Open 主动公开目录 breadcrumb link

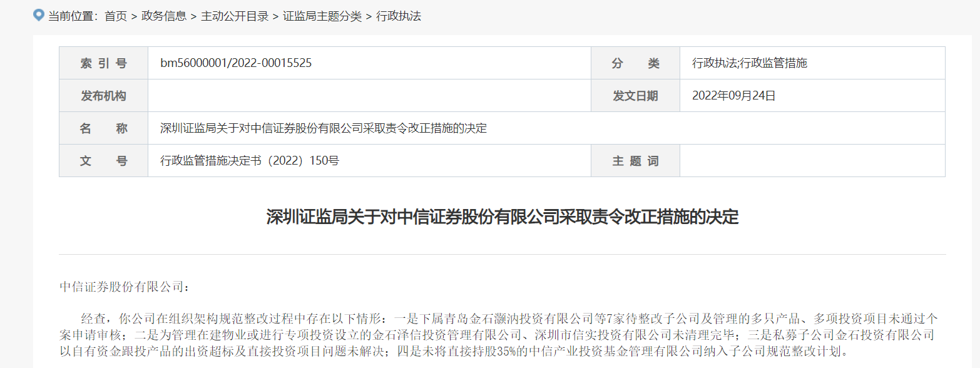coord(235,16)
